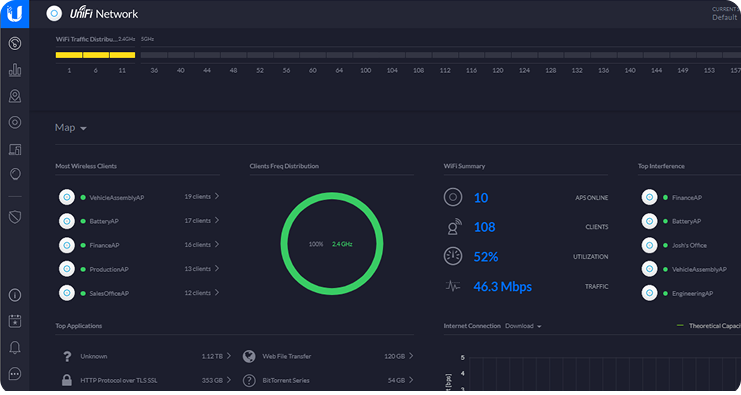Click the yellow channel 6 traffic bar
The image size is (741, 395).
tap(96, 55)
